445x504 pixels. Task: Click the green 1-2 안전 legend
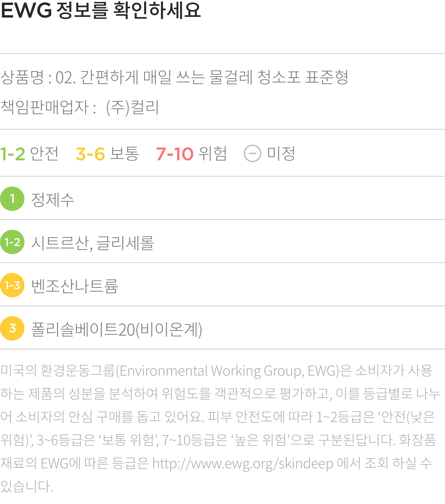[29, 154]
